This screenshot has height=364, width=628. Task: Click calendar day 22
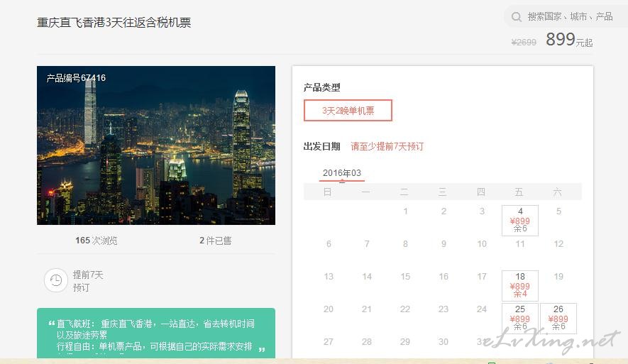[x=405, y=309]
